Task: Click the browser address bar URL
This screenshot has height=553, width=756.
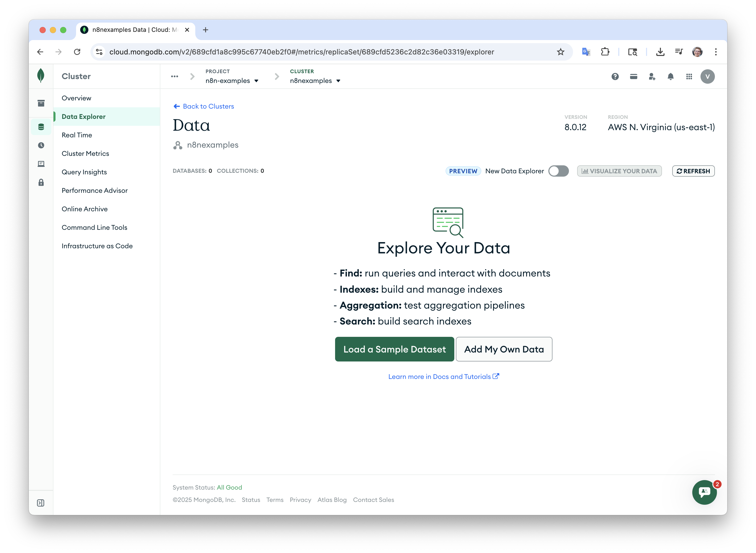Action: click(x=301, y=52)
